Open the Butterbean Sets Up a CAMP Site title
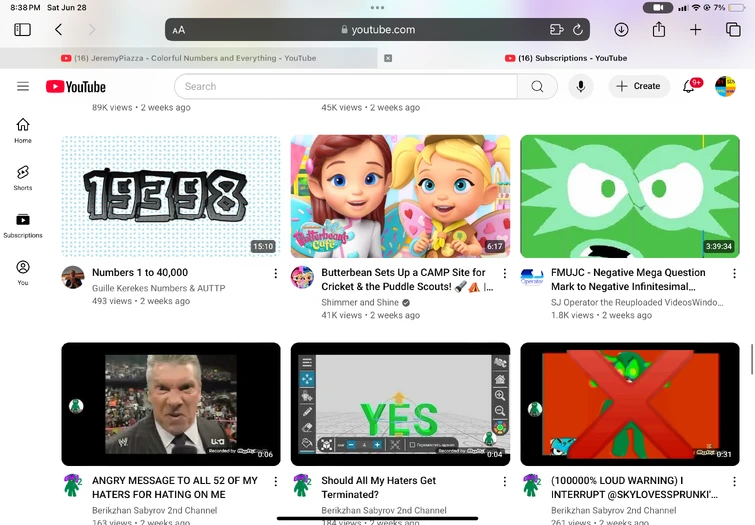 (407, 279)
